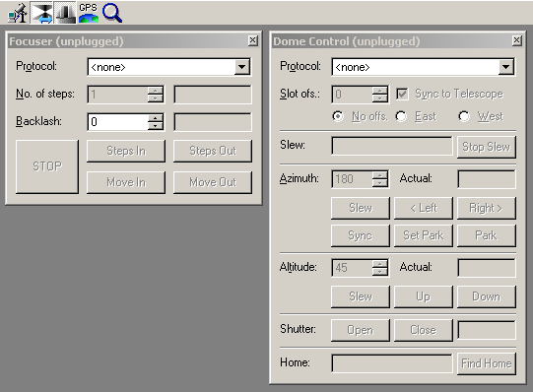The image size is (533, 392).
Task: Open the Focuser Protocol dropdown
Action: pos(241,67)
